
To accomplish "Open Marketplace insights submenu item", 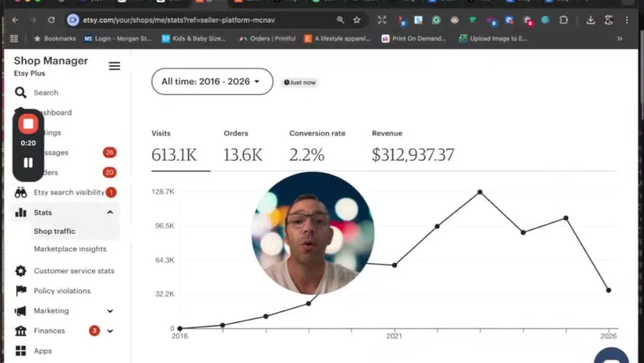I will click(70, 249).
